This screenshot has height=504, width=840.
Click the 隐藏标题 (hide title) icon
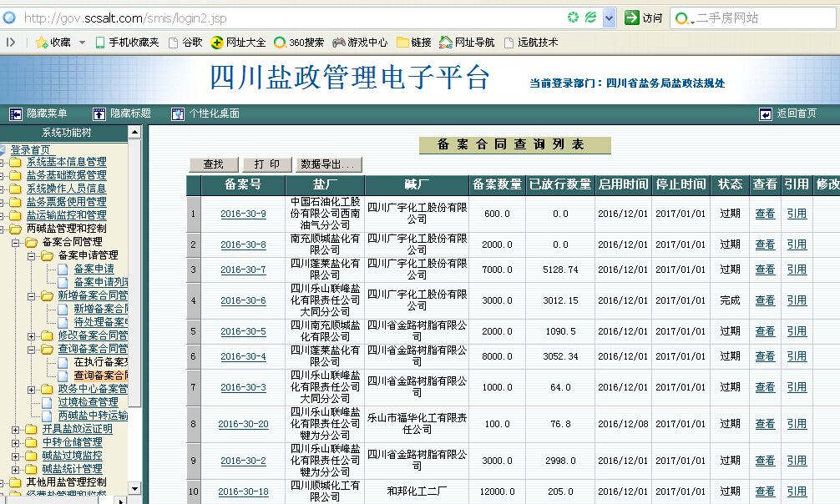point(99,113)
